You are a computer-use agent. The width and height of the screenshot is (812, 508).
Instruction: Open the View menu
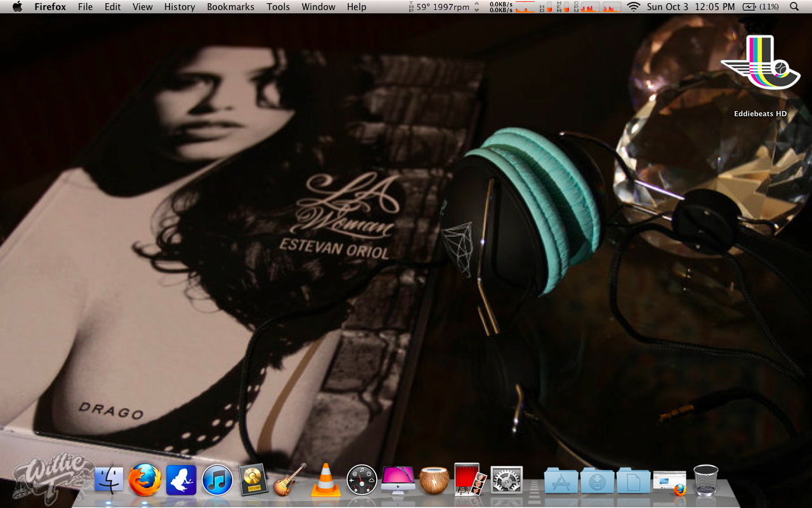point(143,7)
